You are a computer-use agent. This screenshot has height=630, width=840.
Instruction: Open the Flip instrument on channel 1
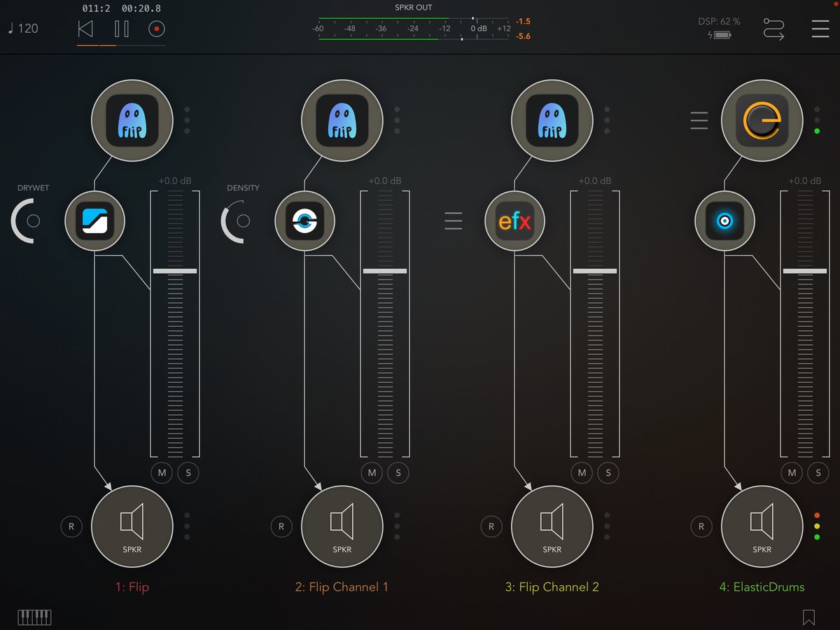pyautogui.click(x=132, y=120)
